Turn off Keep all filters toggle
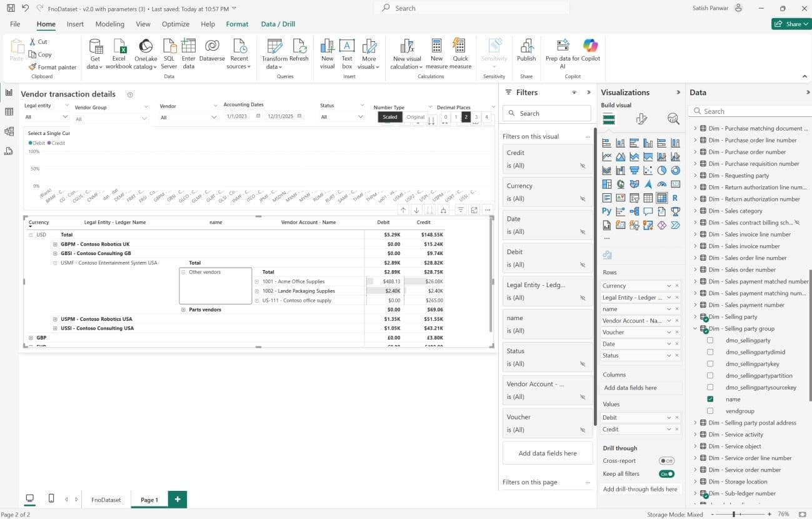 pyautogui.click(x=666, y=474)
